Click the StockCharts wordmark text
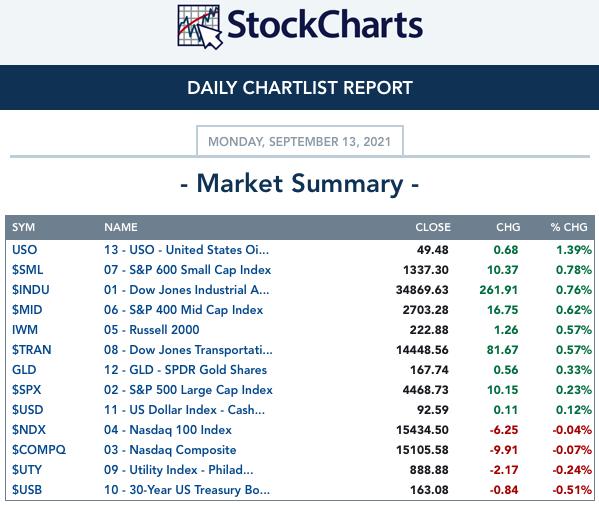 click(325, 25)
